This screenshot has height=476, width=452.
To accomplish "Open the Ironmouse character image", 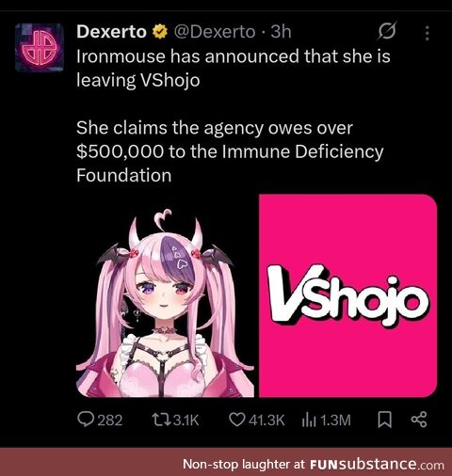I will [165, 295].
